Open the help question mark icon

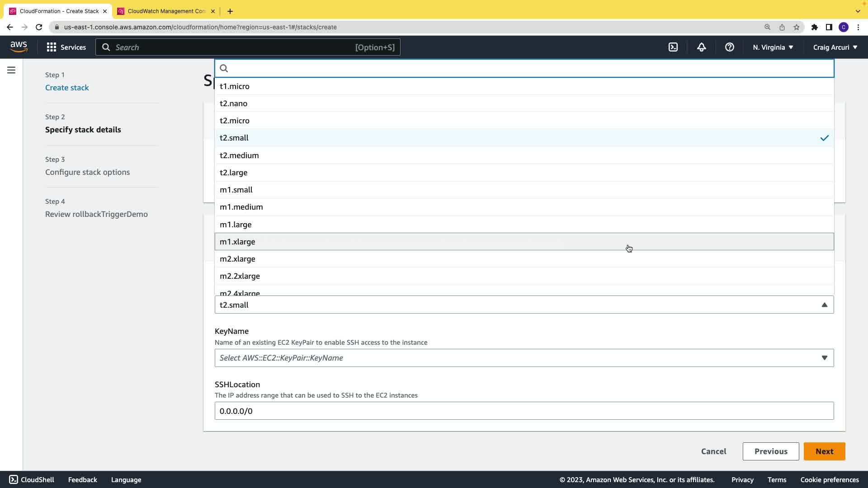click(x=729, y=47)
